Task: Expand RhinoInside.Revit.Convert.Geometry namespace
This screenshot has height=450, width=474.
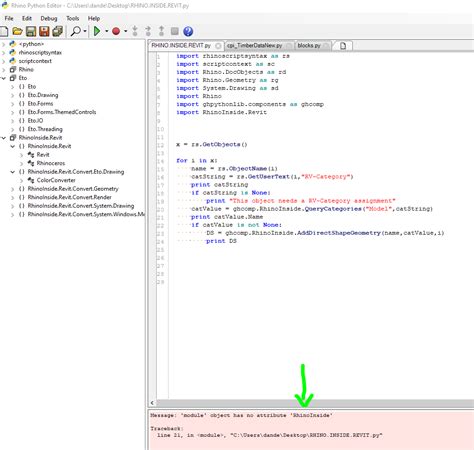Action: pyautogui.click(x=13, y=189)
